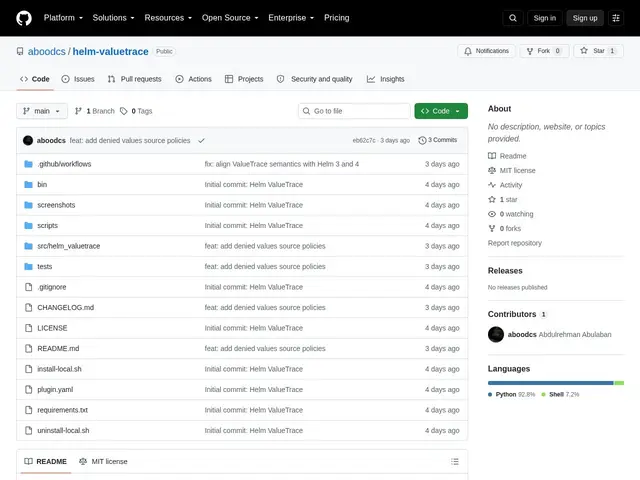Click the file icon beside .gitignore
This screenshot has width=640, height=480.
tap(28, 287)
